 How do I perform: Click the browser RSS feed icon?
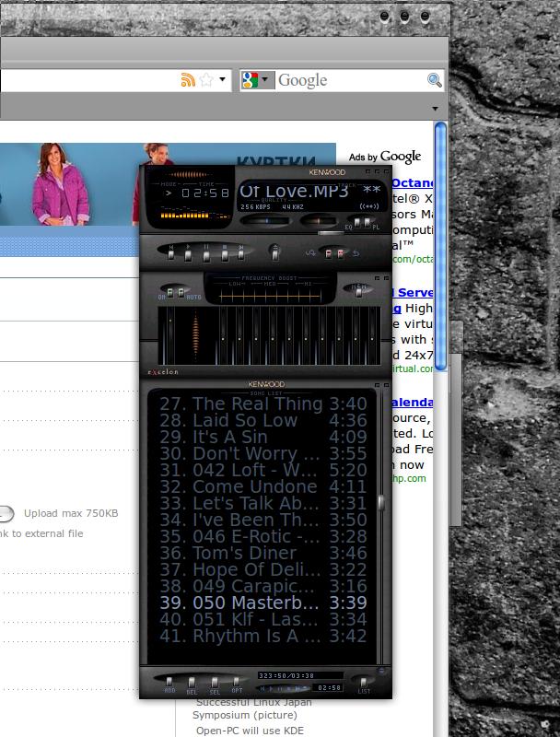(188, 80)
